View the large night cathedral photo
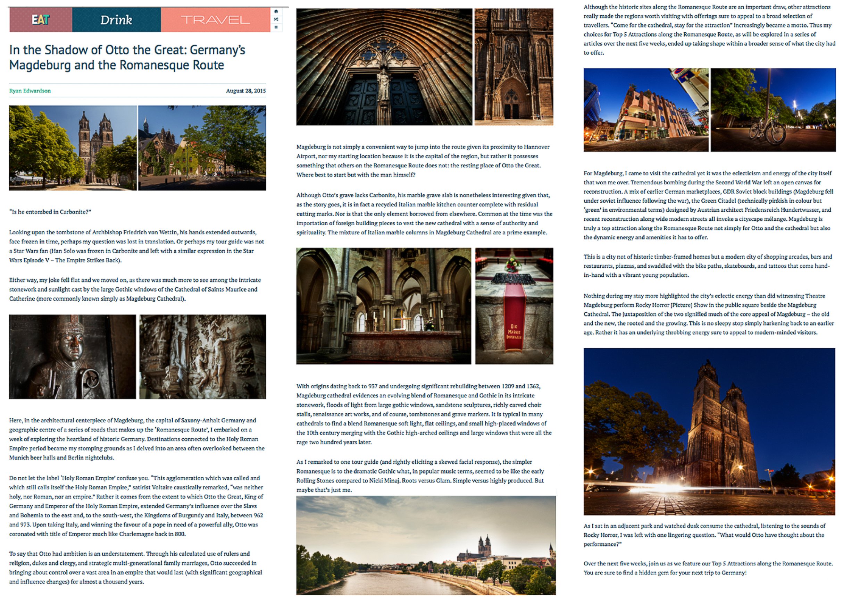Image resolution: width=868 pixels, height=597 pixels. (709, 431)
